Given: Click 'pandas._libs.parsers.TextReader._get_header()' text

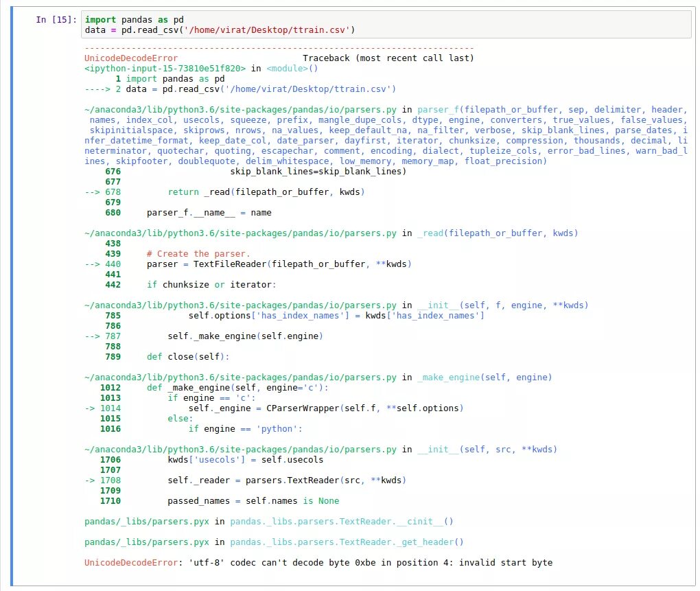Looking at the screenshot, I should (347, 542).
